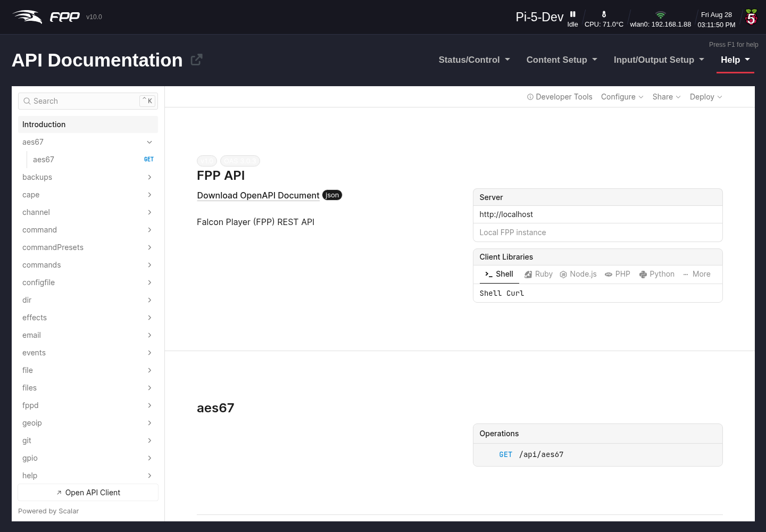Open Developer Tools

[x=560, y=97]
